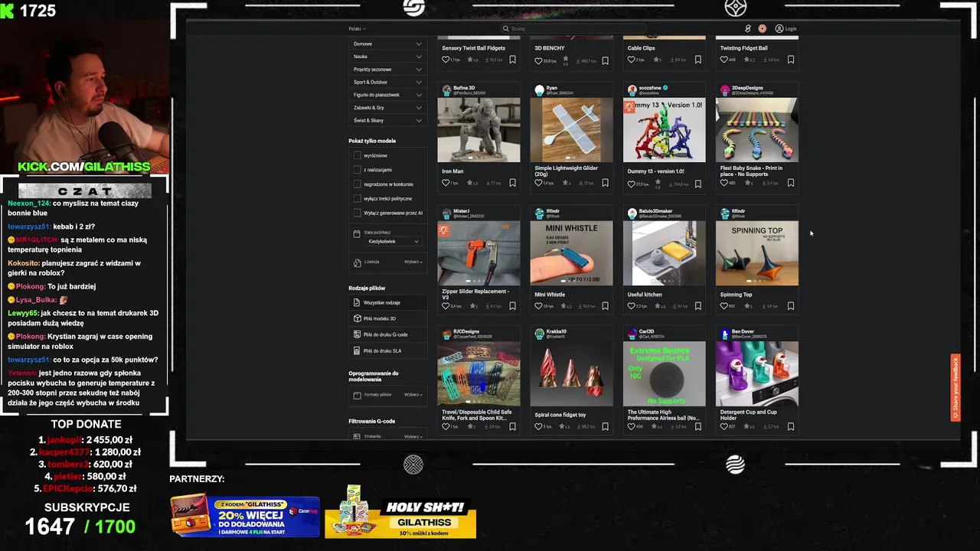This screenshot has width=980, height=551.
Task: Open the Dummy 13 colorful figures thumbnail
Action: 664,129
